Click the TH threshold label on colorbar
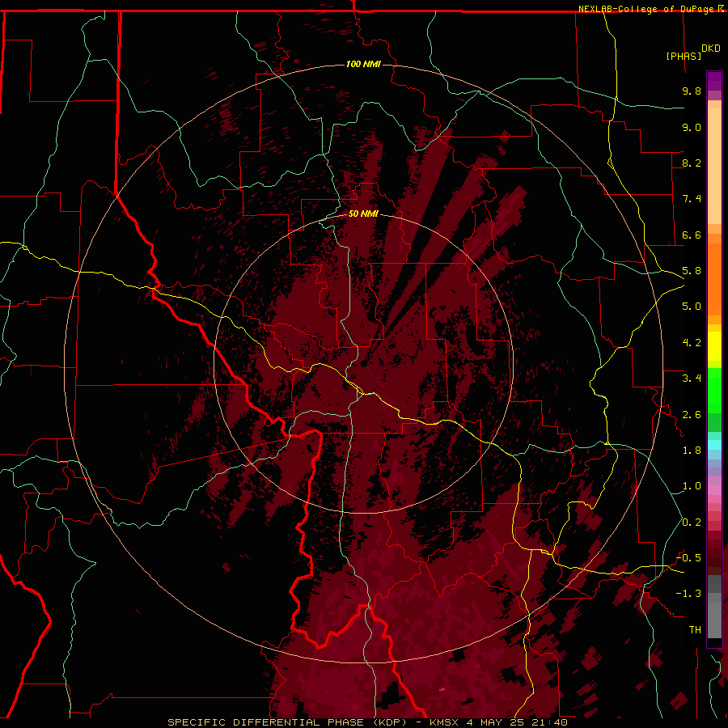The height and width of the screenshot is (728, 728). [695, 630]
